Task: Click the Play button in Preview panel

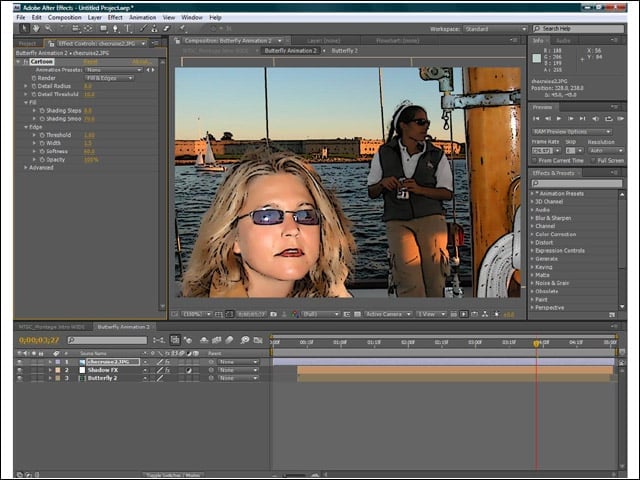Action: point(559,118)
